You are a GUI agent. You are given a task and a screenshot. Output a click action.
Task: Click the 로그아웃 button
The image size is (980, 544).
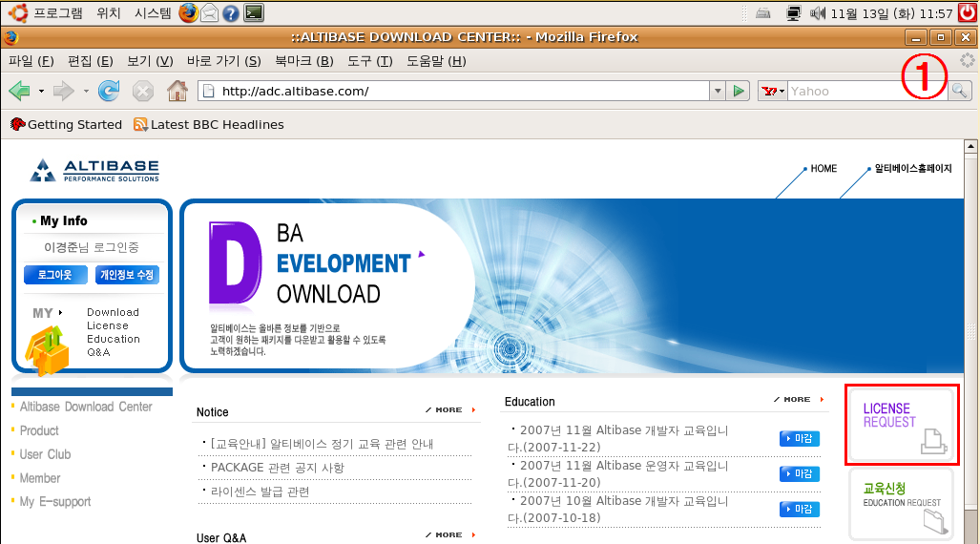[55, 275]
